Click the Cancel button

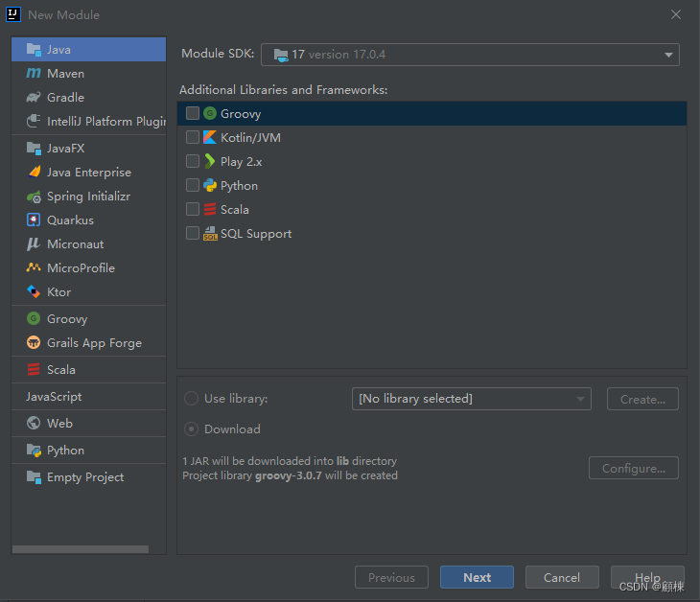pos(562,577)
